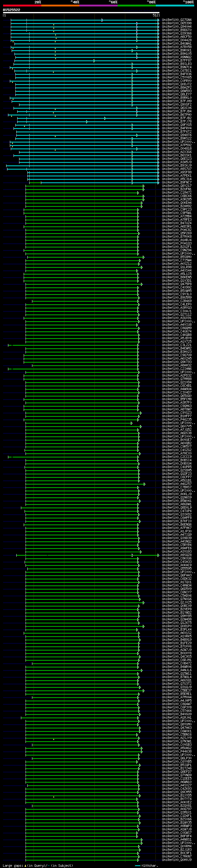
Task: Click UniRef100_C7RKN7 label
Action: coord(177,856)
